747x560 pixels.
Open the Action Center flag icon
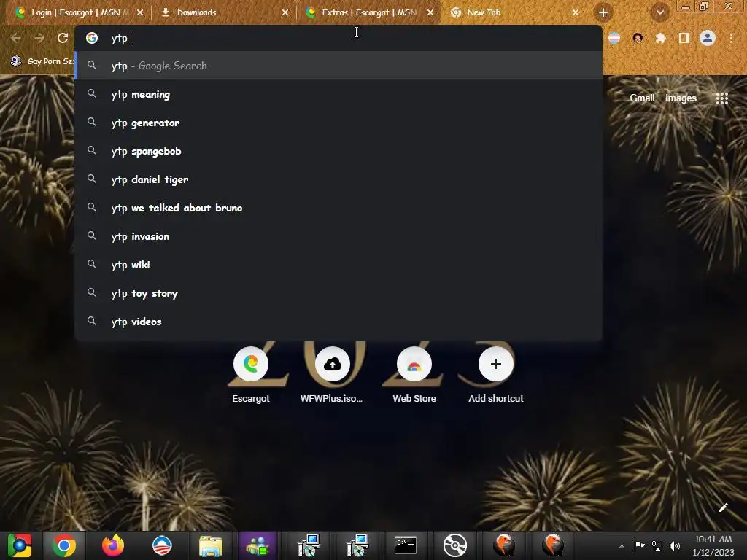[x=639, y=545]
